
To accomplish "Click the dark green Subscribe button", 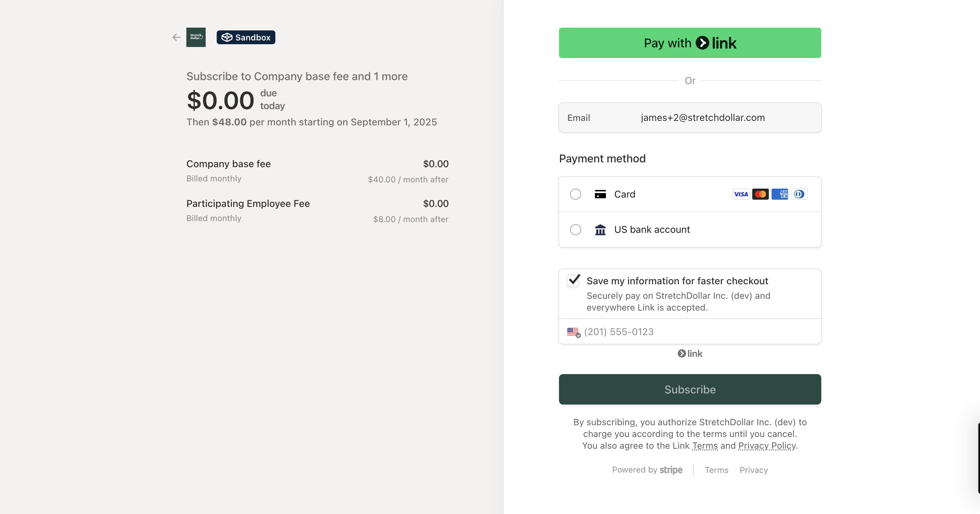I will [x=690, y=390].
